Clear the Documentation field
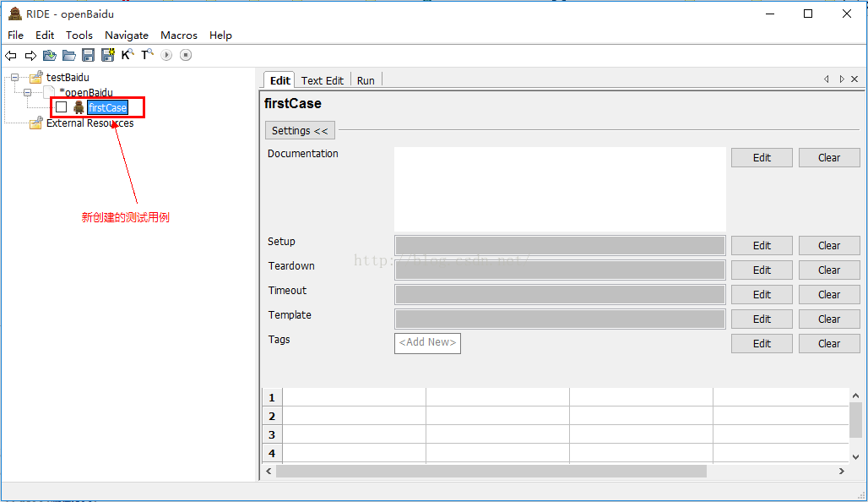868x502 pixels. click(x=829, y=157)
